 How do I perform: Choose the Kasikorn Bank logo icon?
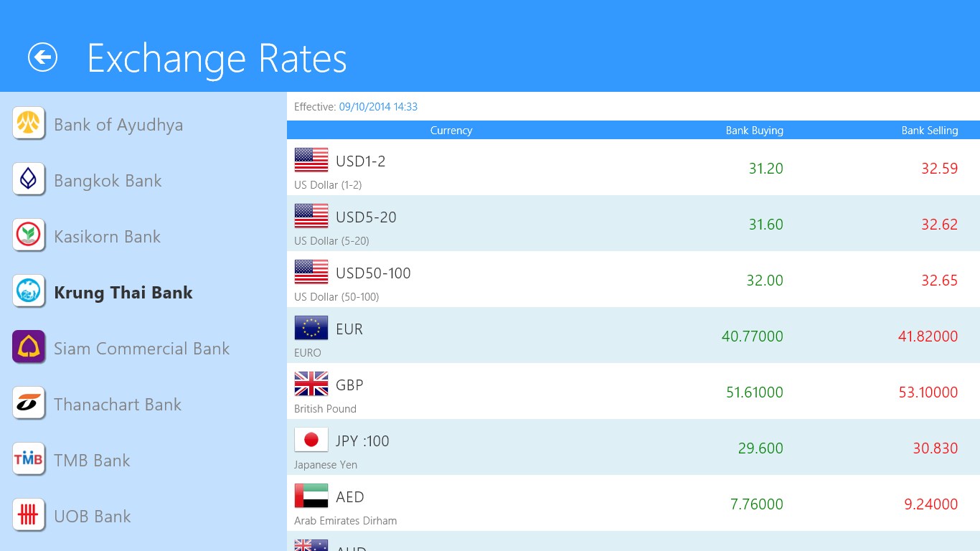point(29,235)
